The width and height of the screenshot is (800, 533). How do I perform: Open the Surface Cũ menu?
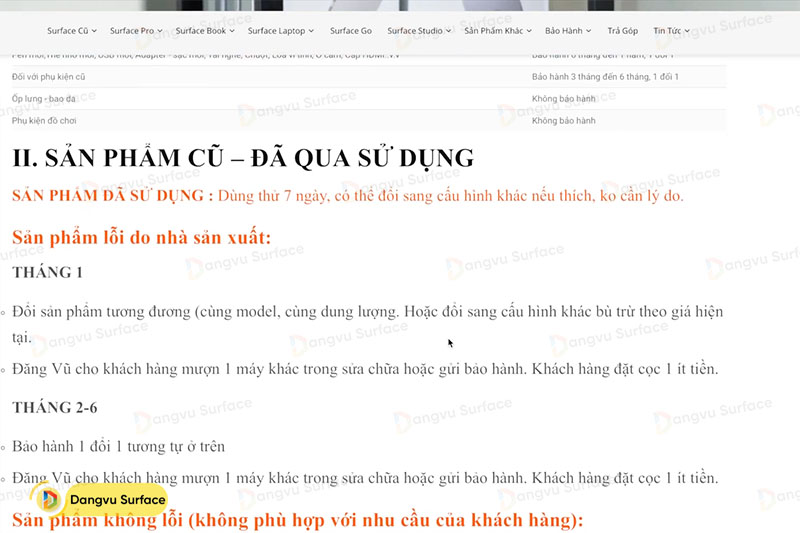click(71, 31)
